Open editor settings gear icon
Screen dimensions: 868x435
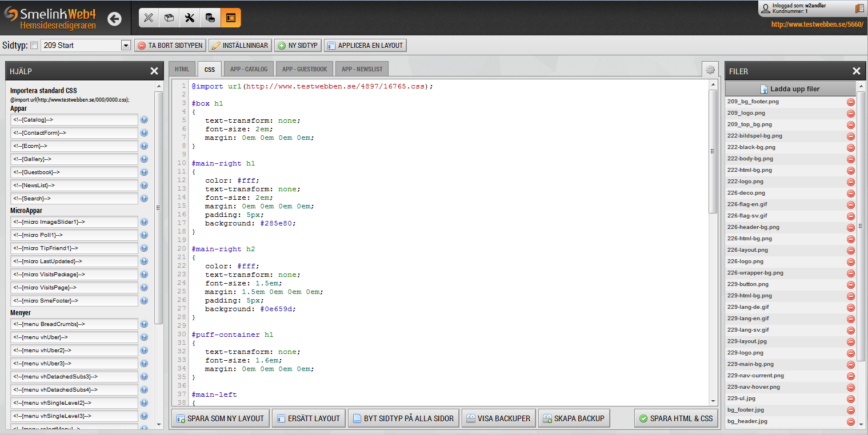pyautogui.click(x=710, y=70)
